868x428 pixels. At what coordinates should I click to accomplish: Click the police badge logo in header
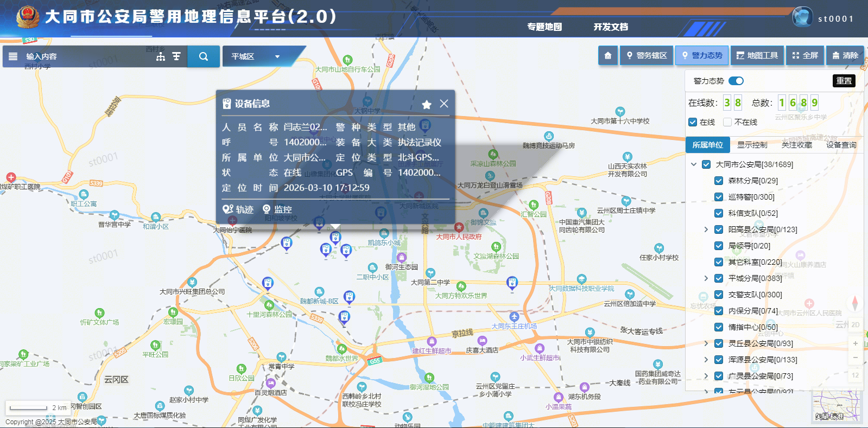pos(28,17)
